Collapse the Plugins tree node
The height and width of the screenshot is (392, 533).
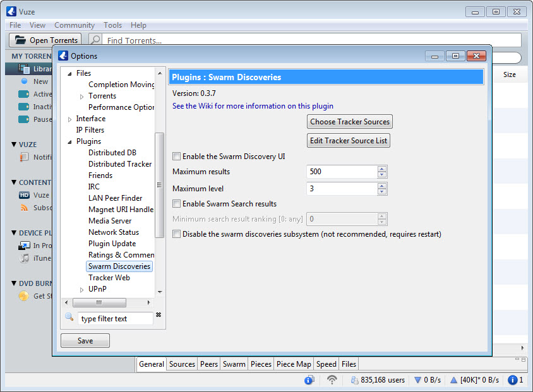(x=69, y=142)
